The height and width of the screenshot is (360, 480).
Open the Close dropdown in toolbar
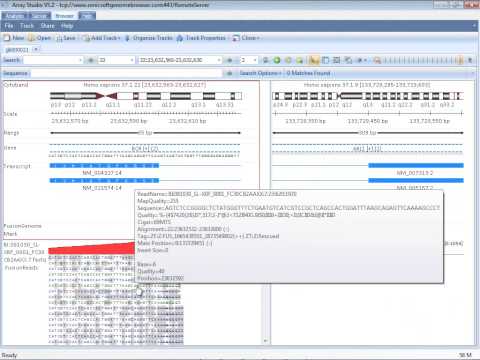[x=246, y=38]
